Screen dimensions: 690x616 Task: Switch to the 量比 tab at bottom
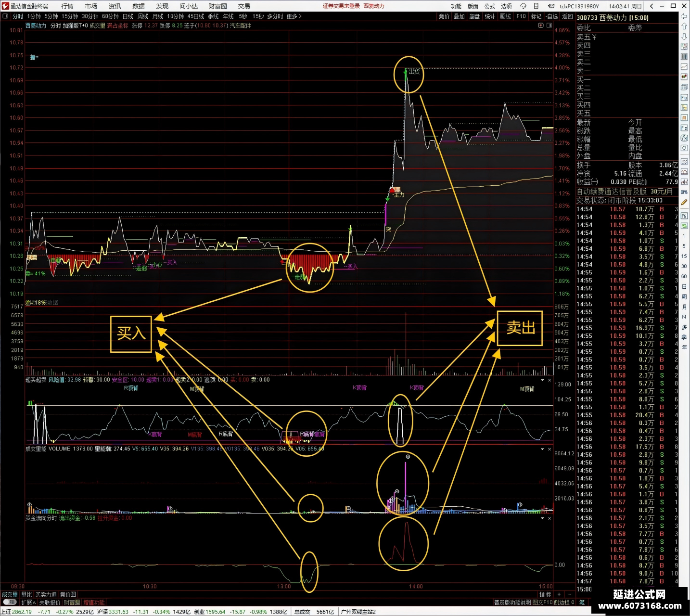26,595
